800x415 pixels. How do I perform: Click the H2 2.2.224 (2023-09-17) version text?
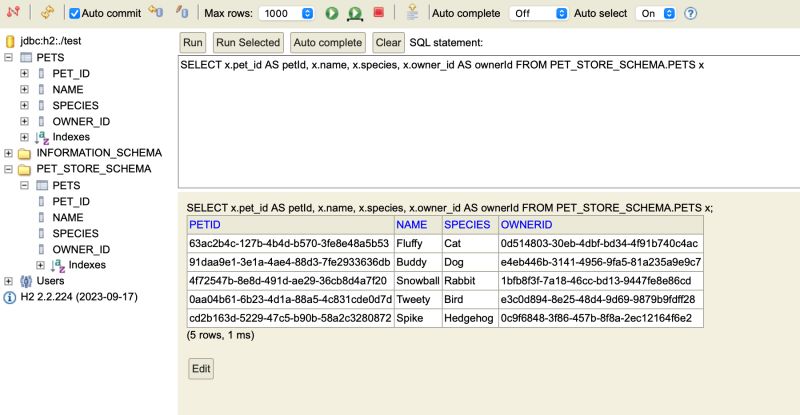coord(79,297)
